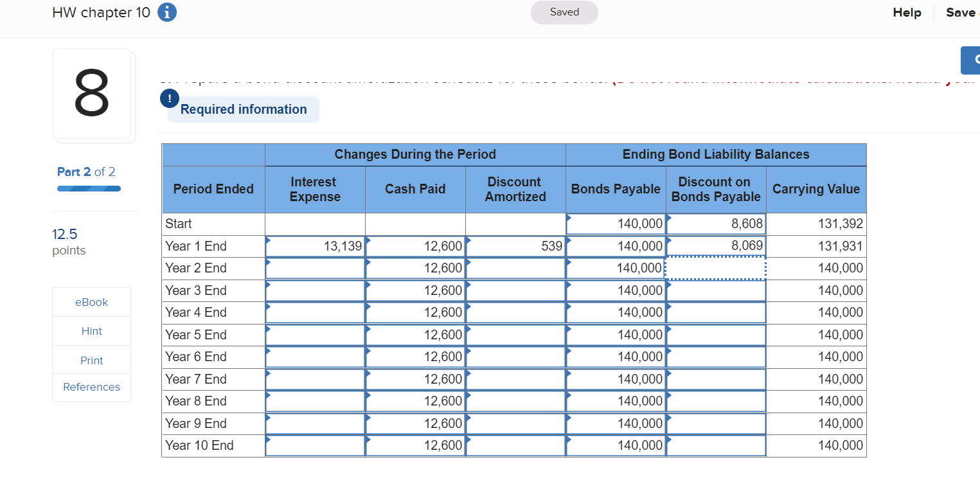Click the Part 2 progress bar
Image resolution: width=980 pixels, height=498 pixels.
click(x=89, y=188)
